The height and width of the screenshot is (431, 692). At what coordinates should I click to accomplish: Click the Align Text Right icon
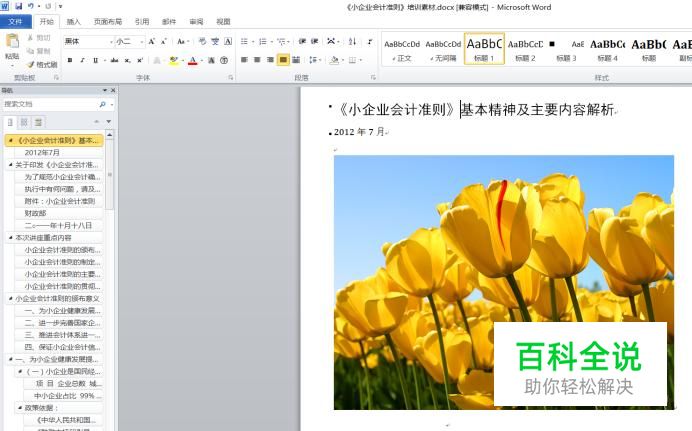270,60
